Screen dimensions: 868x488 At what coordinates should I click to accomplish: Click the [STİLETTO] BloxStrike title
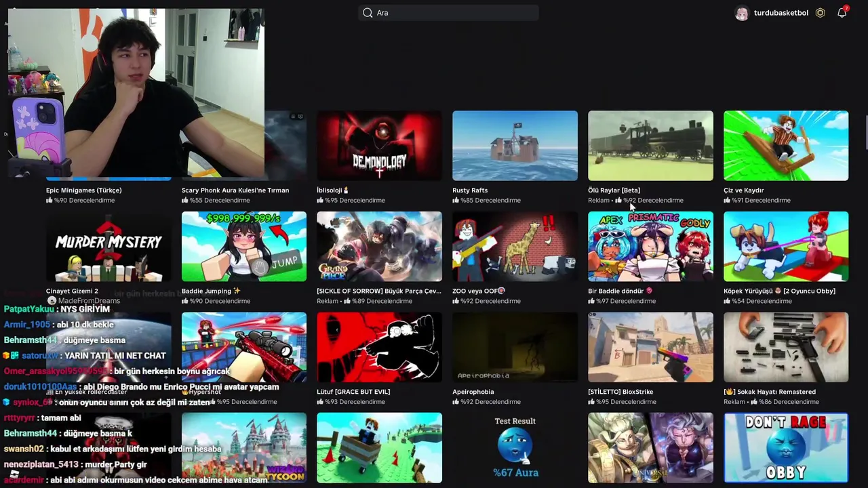click(x=620, y=392)
